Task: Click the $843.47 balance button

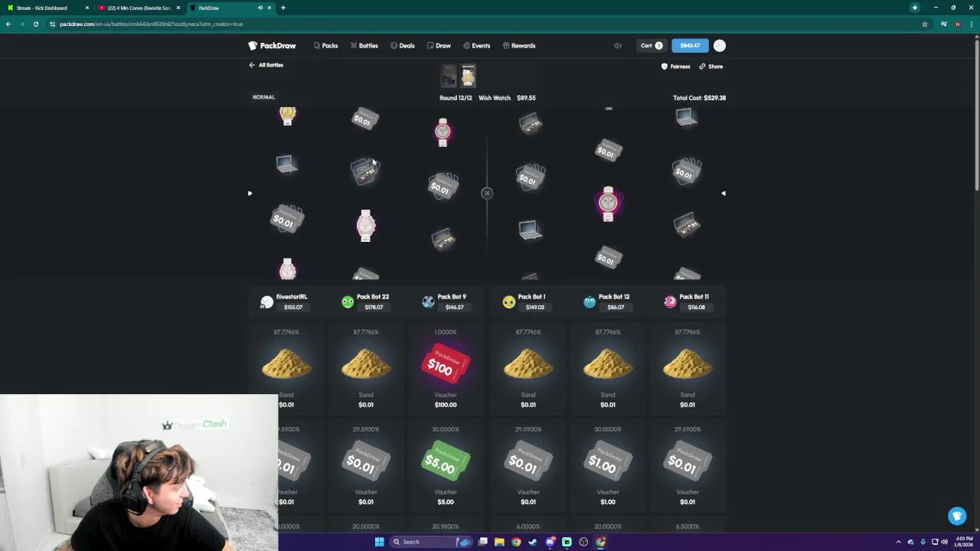Action: point(690,46)
